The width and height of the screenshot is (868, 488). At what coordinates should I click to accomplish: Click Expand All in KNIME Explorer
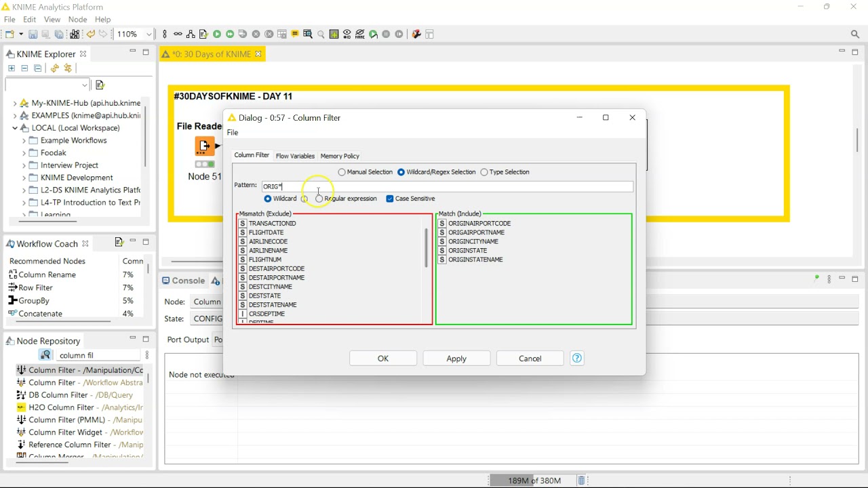pyautogui.click(x=12, y=68)
